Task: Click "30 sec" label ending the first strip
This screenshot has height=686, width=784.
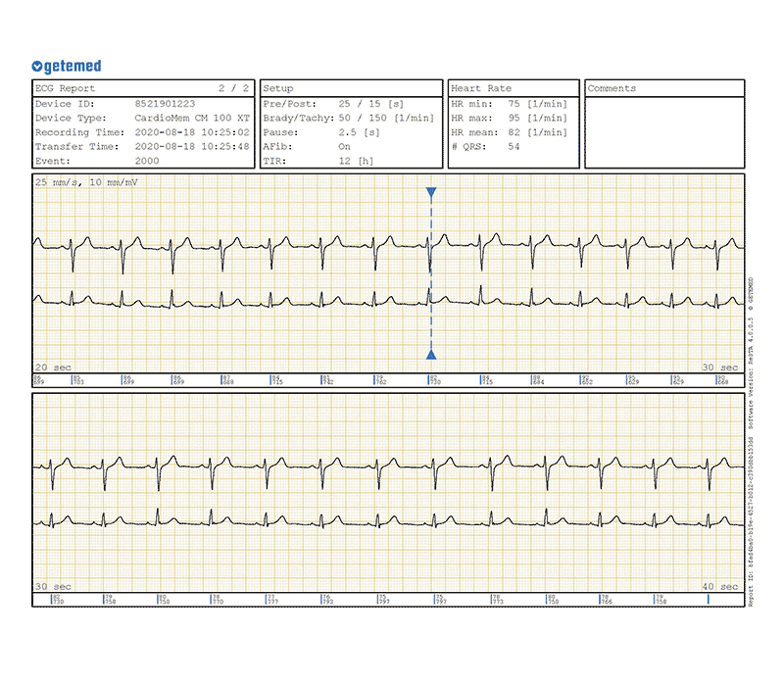Action: [720, 367]
